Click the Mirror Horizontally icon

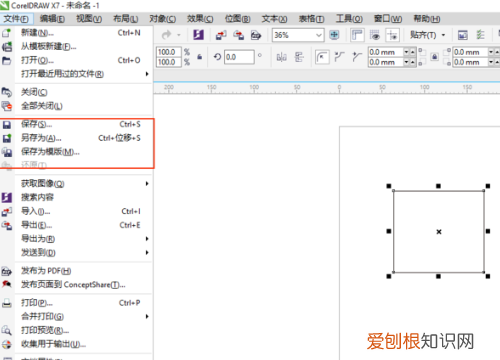tap(282, 57)
